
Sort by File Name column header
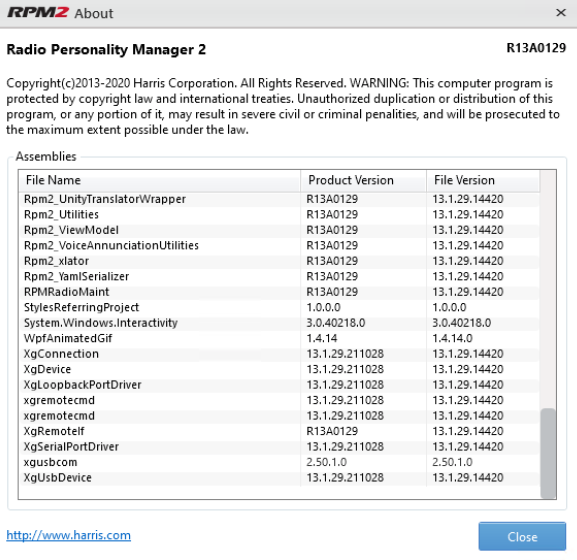(x=159, y=180)
